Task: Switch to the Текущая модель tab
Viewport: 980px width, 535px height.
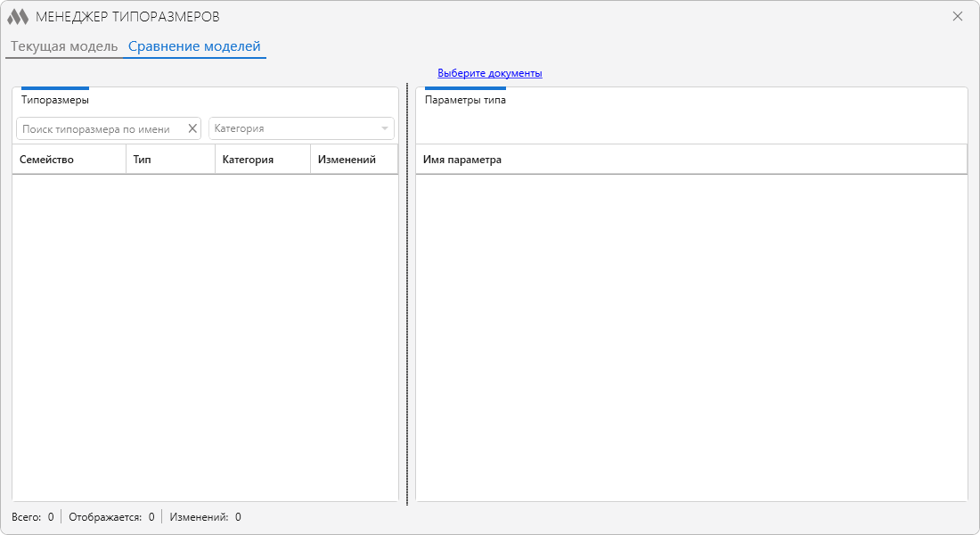Action: [x=64, y=46]
